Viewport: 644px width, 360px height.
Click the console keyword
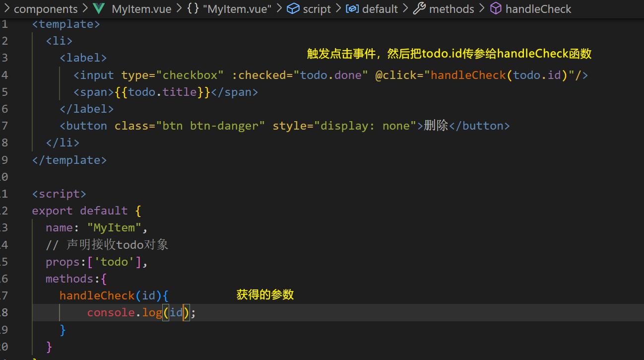tap(111, 313)
